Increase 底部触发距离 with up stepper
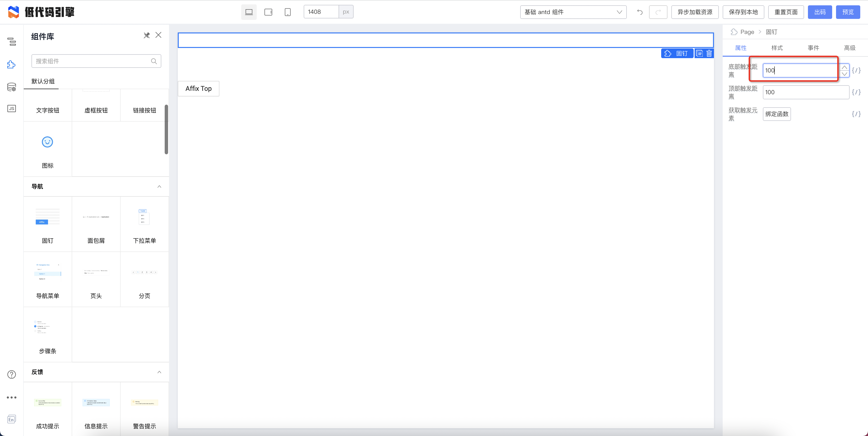 pos(845,67)
